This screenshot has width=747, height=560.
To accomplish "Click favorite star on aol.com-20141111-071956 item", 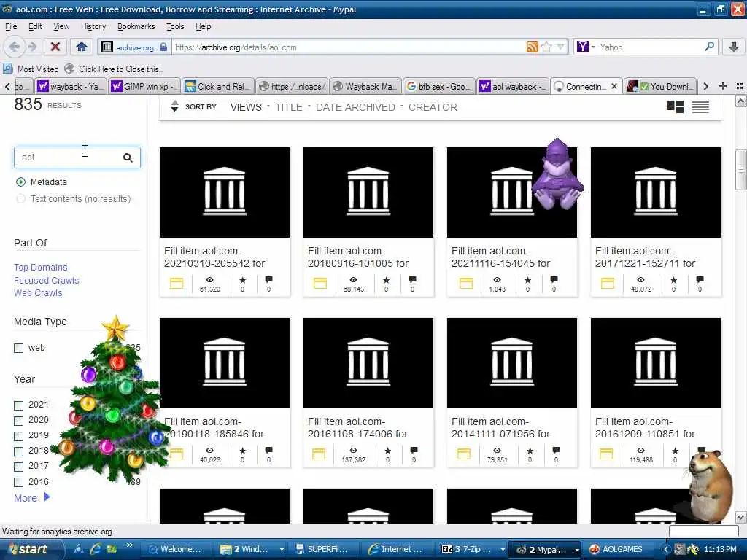I will point(530,451).
